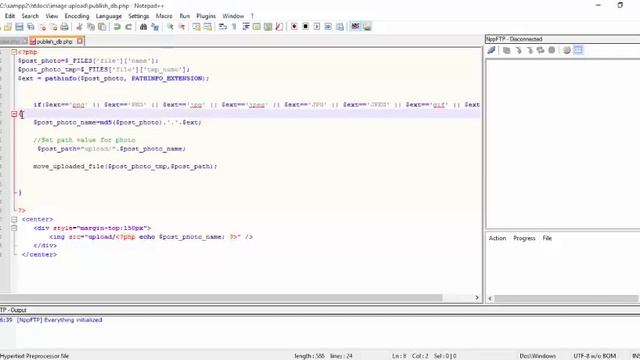This screenshot has height=360, width=640.
Task: Open the Settings menu
Action: pyautogui.click(x=139, y=16)
